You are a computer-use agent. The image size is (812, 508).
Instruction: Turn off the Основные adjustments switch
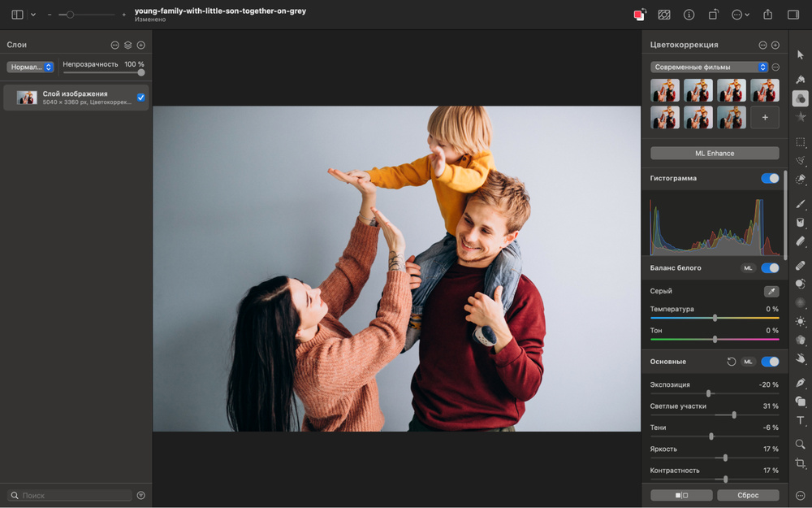coord(768,361)
